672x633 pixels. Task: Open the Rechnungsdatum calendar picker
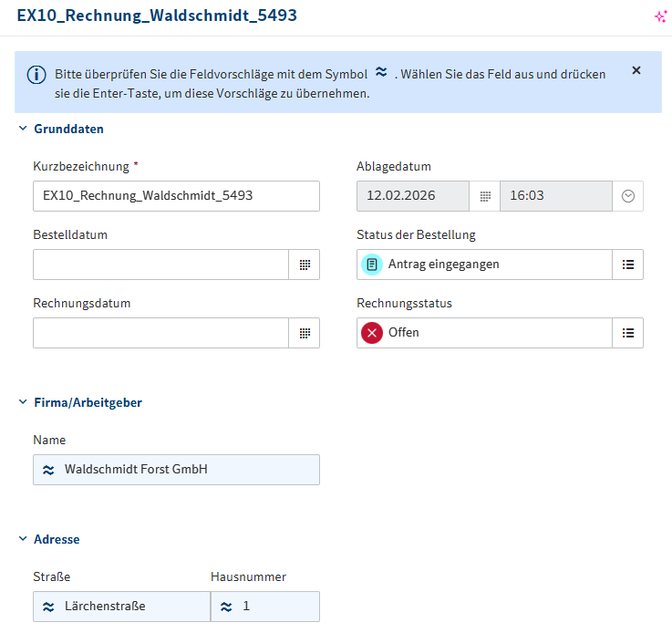(x=305, y=333)
